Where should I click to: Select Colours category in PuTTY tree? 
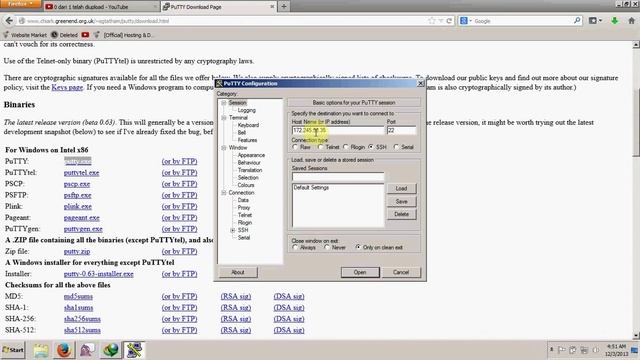click(x=246, y=185)
